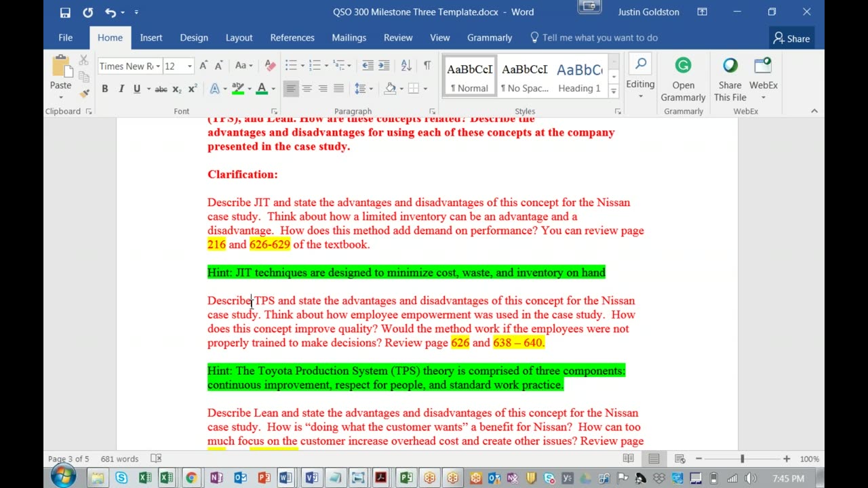868x488 pixels.
Task: Open the Change Case Aa dropdown
Action: click(243, 66)
